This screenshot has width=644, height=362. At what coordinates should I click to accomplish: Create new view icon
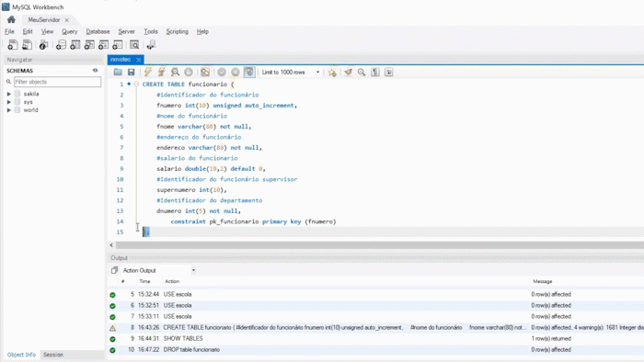[89, 45]
